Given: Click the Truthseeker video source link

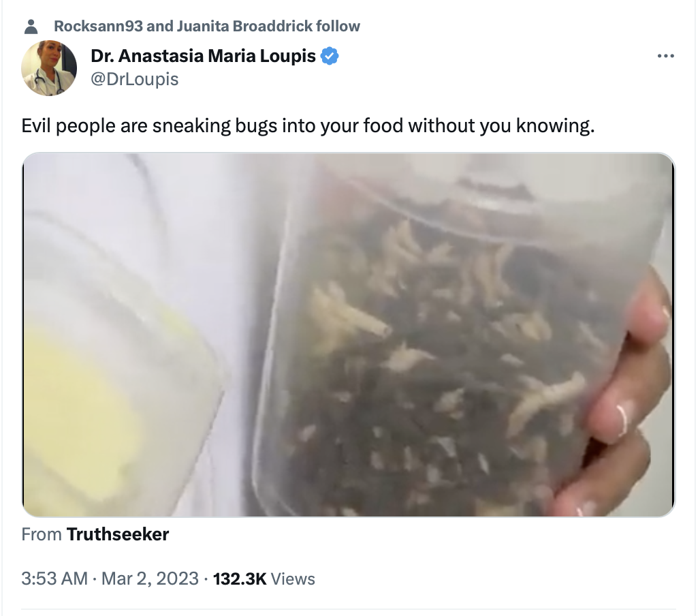Looking at the screenshot, I should click(117, 534).
